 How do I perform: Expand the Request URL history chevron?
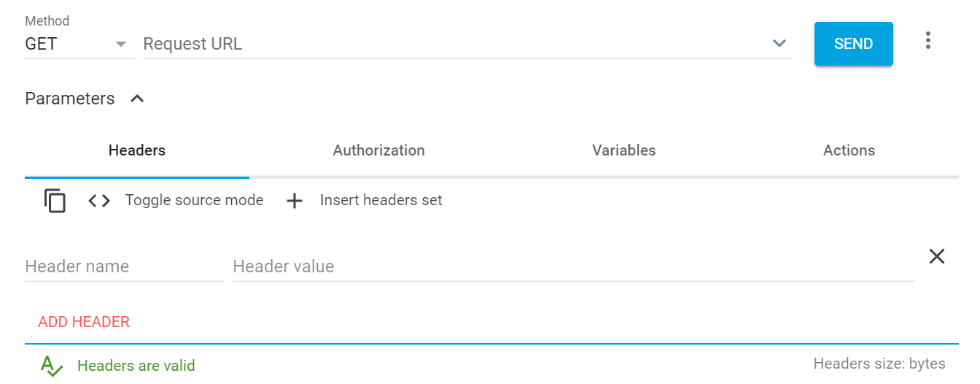click(x=779, y=44)
